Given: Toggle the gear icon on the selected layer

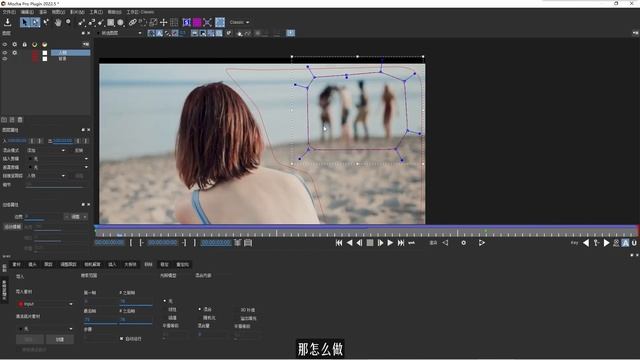Looking at the screenshot, I should (x=15, y=53).
